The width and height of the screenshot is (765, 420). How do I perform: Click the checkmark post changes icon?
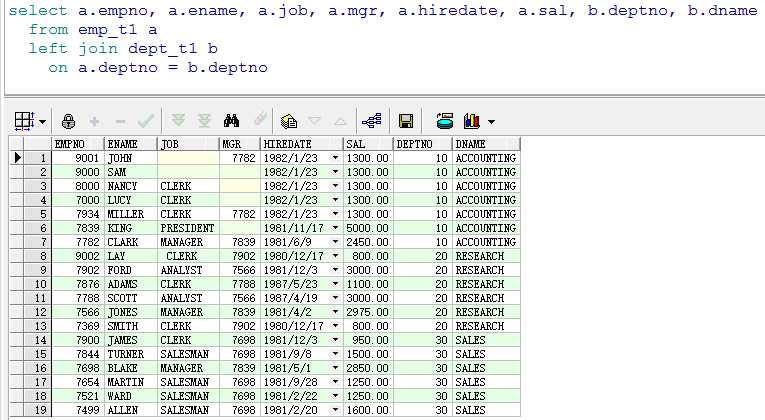click(x=146, y=120)
